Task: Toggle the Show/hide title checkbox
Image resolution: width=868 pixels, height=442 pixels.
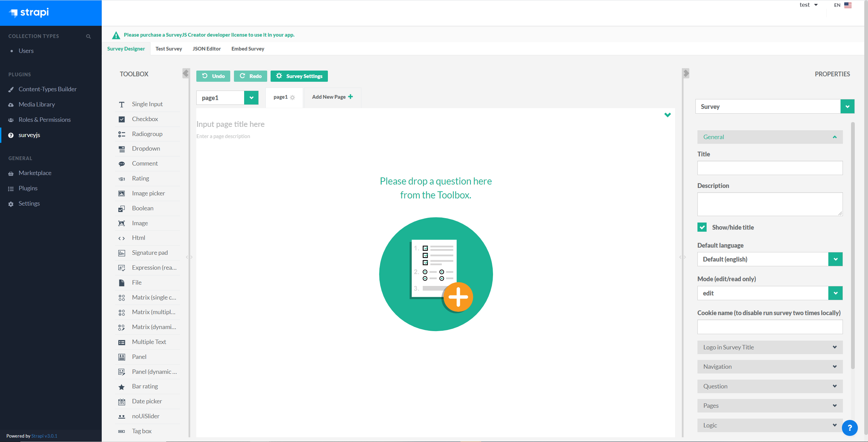Action: coord(702,227)
